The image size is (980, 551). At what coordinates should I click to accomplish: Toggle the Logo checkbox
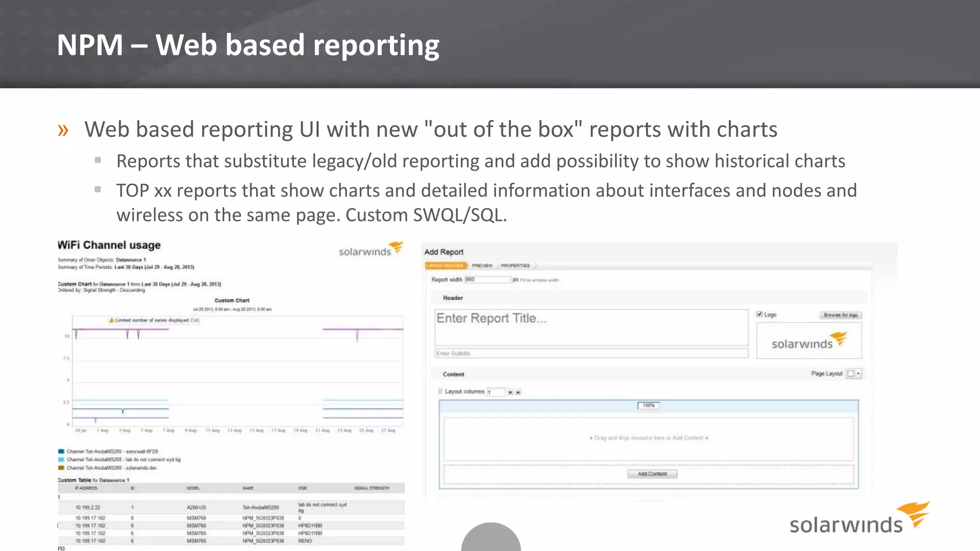(759, 314)
